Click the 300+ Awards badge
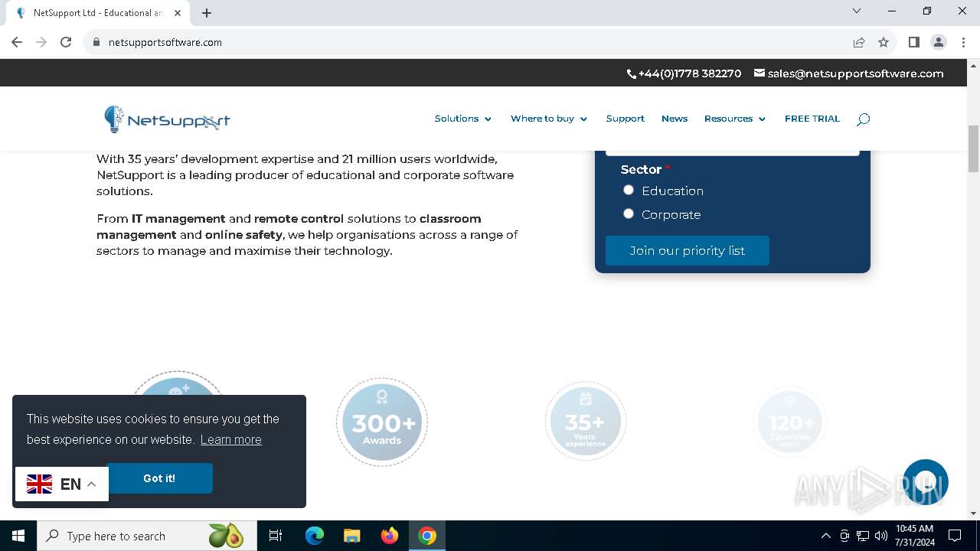Image resolution: width=980 pixels, height=551 pixels. [x=382, y=422]
